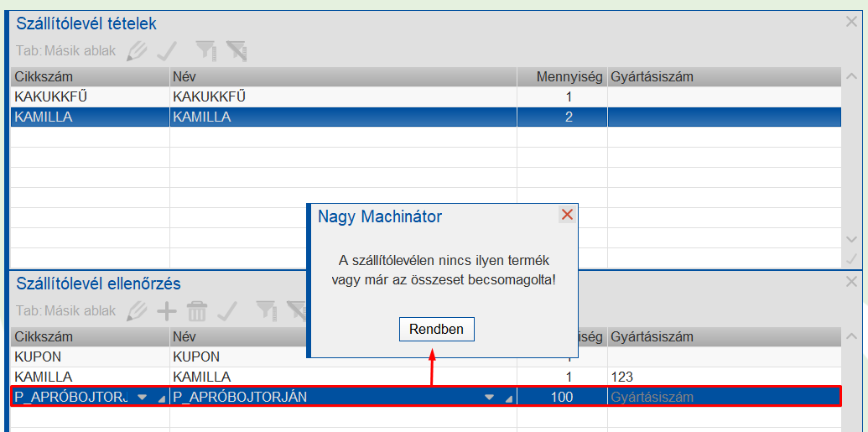Click the KAMILLA quantity 2 cell
The image size is (868, 432).
coord(562,117)
